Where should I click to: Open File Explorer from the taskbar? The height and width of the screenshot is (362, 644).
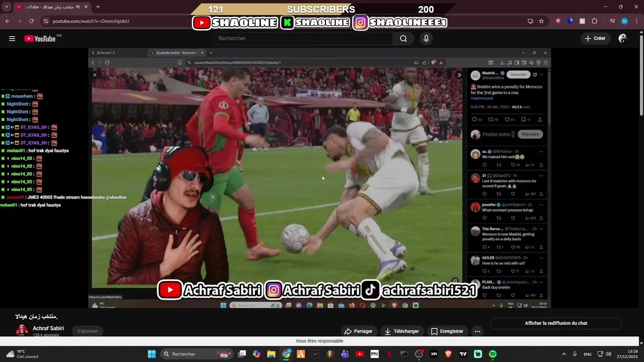271,354
